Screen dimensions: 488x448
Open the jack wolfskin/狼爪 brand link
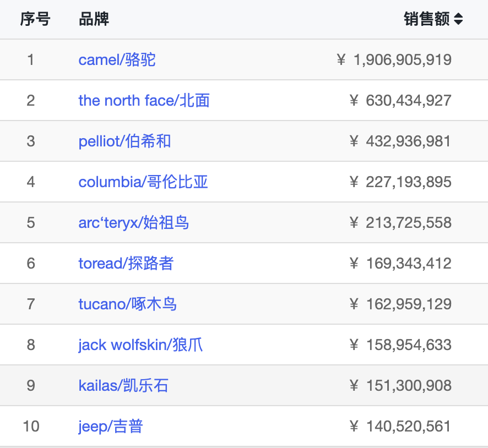pyautogui.click(x=140, y=345)
